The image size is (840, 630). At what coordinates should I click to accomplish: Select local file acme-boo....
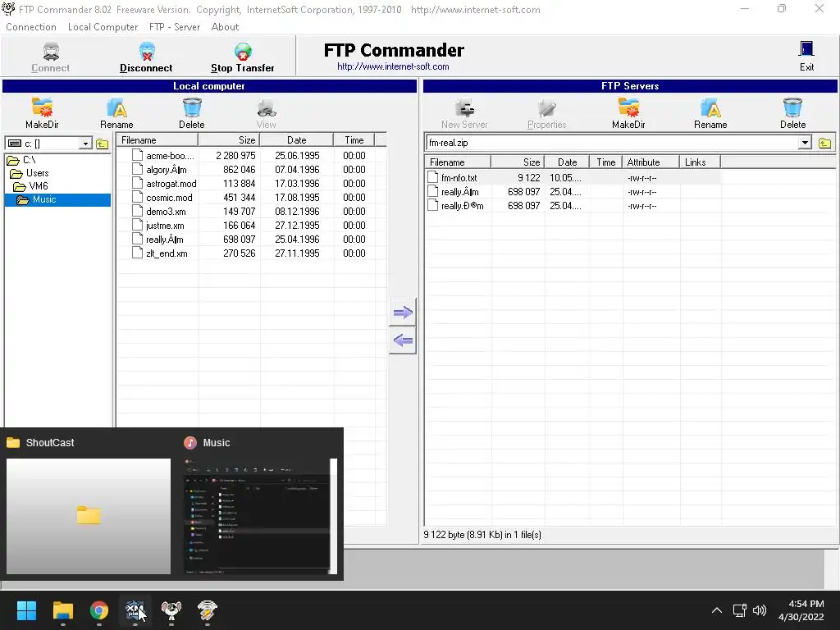point(170,156)
